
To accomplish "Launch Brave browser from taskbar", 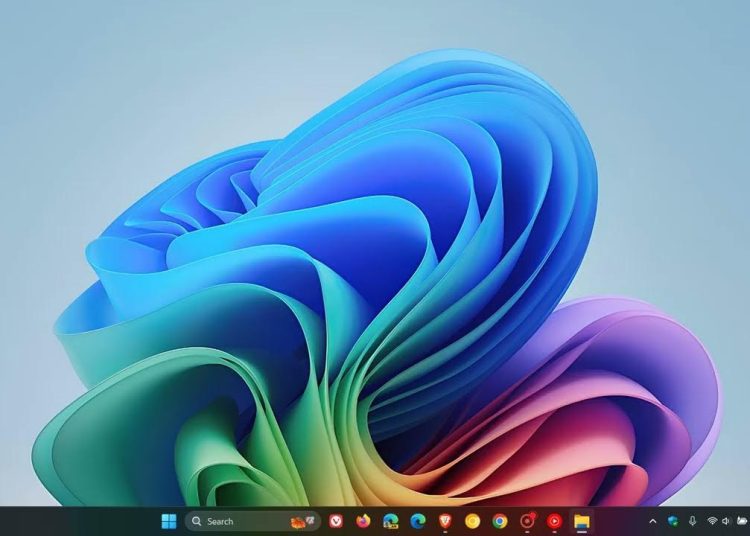I will (445, 521).
